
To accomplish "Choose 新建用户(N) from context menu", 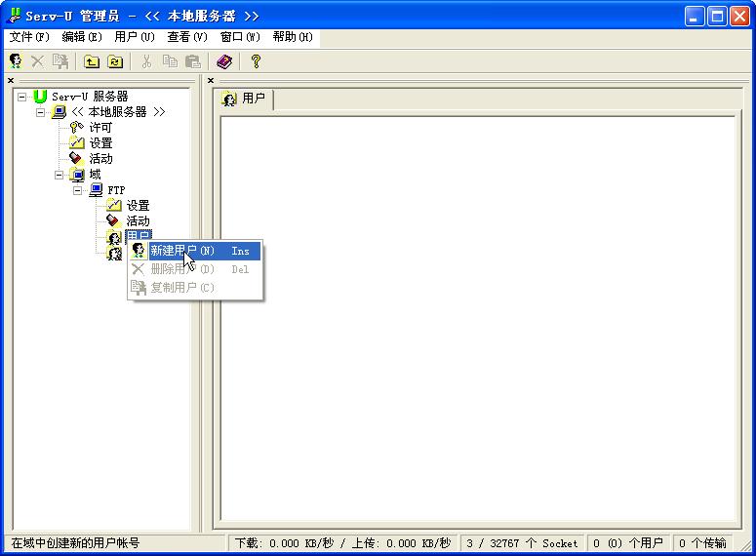I will pyautogui.click(x=195, y=251).
